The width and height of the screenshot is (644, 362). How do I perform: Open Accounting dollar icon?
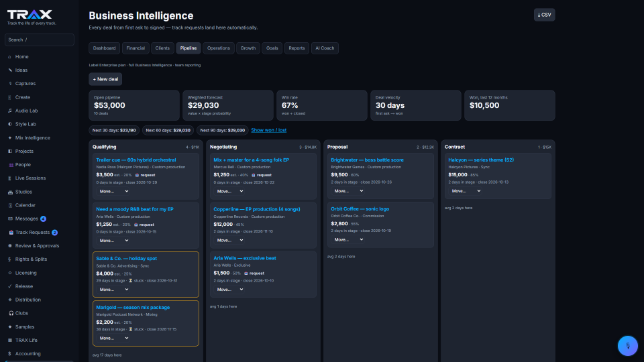[10, 354]
